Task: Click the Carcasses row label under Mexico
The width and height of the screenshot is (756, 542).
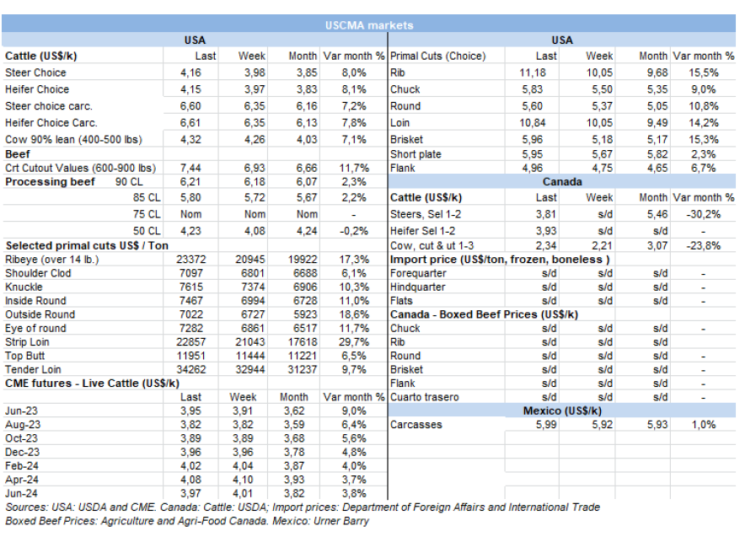Action: [416, 425]
